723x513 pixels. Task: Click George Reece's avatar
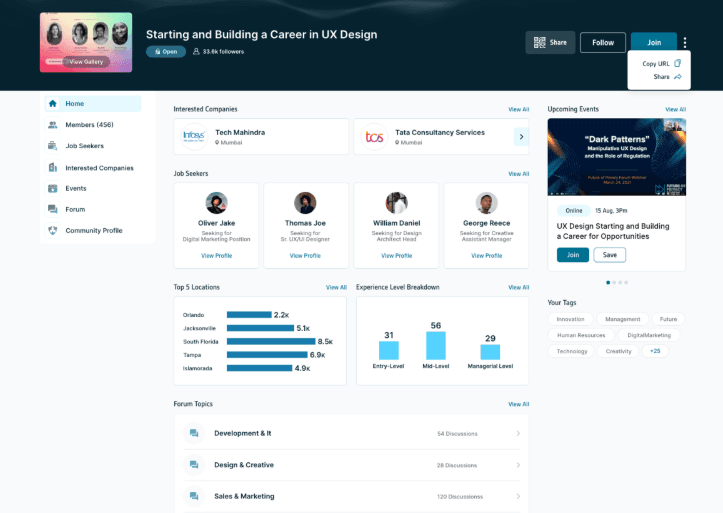tap(486, 203)
